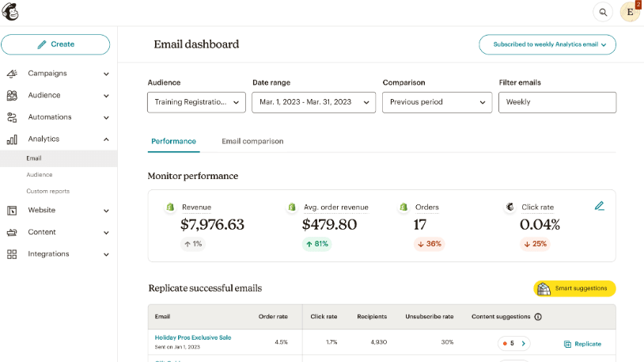Switch to the Email comparison tab
Viewport: 644px width, 362px height.
pos(252,142)
